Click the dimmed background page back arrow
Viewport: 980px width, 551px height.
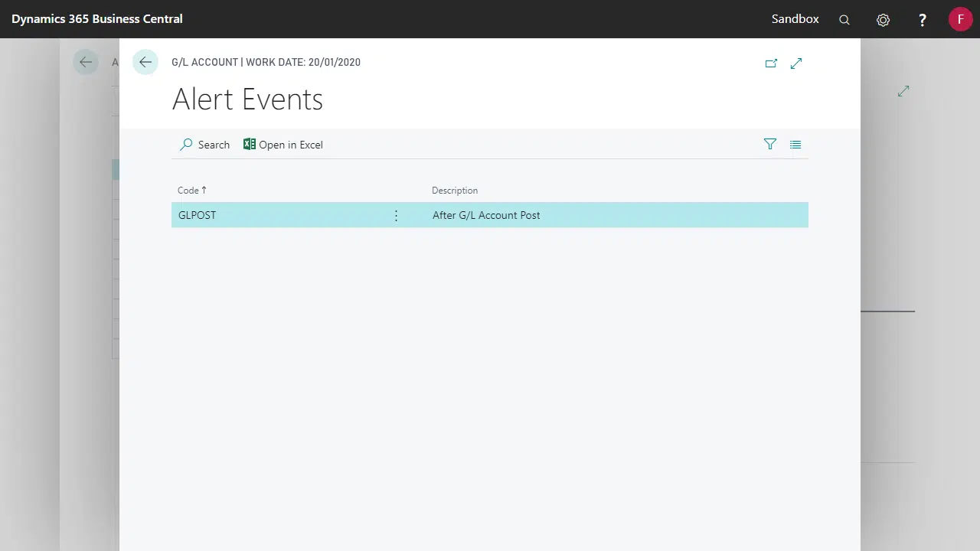(86, 63)
